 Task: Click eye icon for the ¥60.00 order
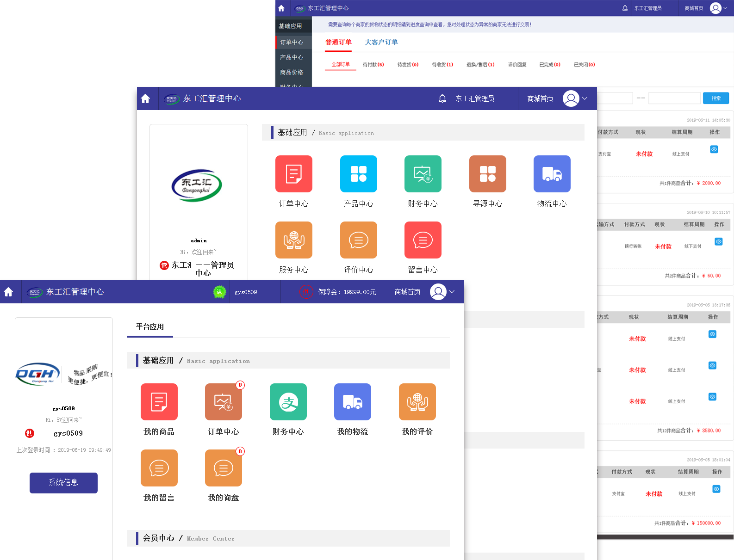[x=718, y=241]
